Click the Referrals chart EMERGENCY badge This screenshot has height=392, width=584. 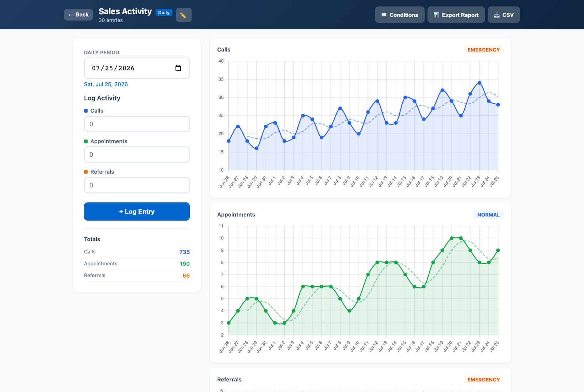484,380
